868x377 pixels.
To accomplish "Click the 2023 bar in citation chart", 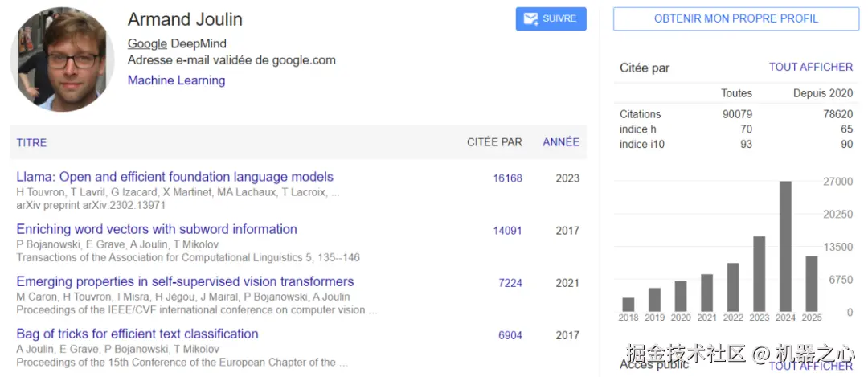I will [x=759, y=273].
